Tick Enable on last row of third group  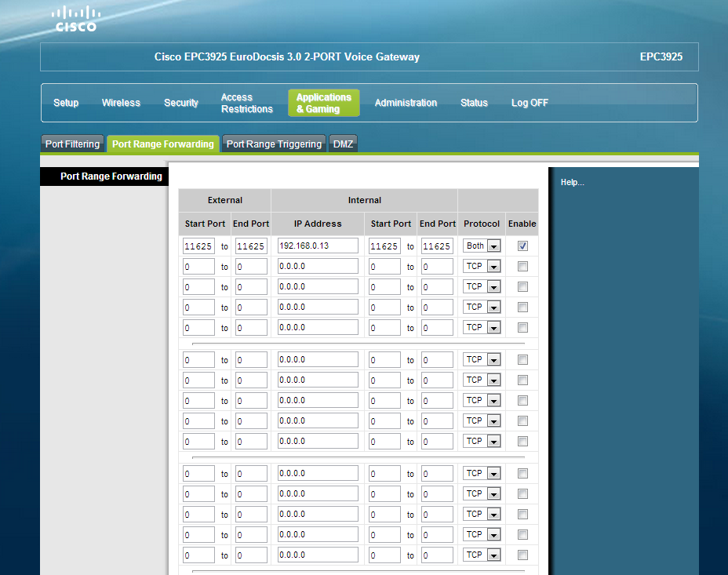[522, 555]
